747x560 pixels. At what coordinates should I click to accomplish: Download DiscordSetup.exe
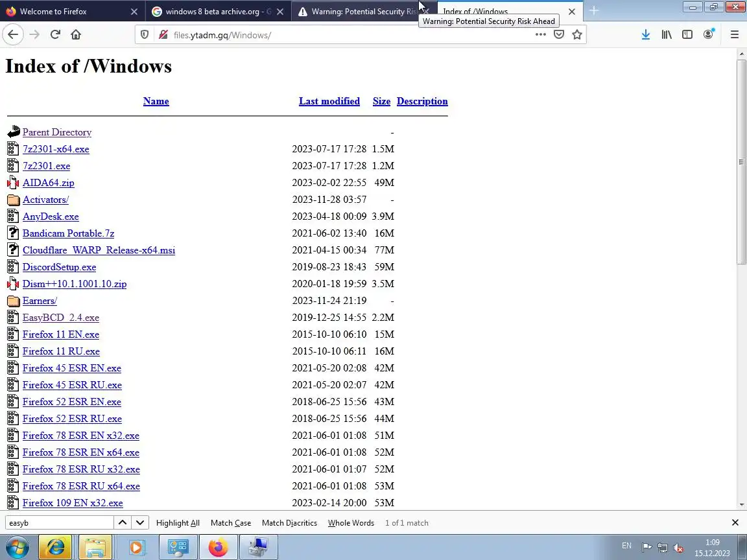coord(59,267)
